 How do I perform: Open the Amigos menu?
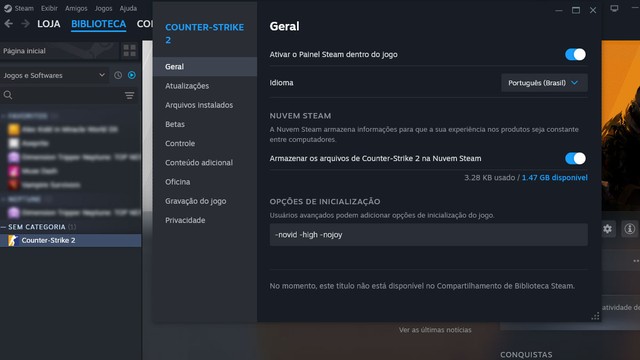tap(76, 8)
